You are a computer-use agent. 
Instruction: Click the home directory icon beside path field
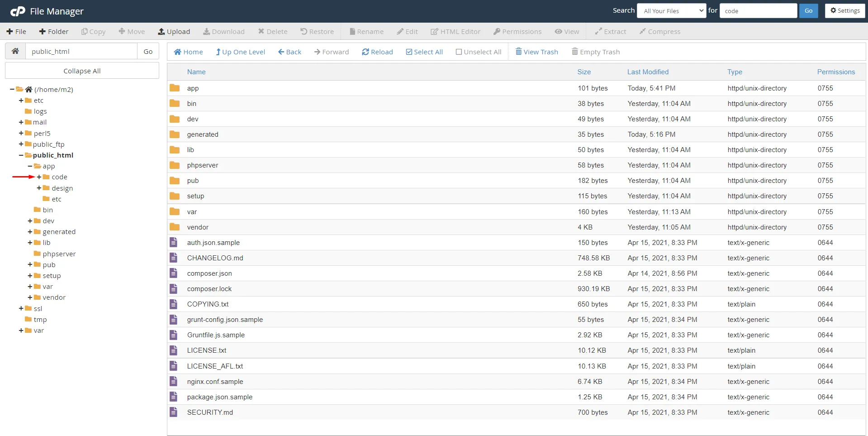[15, 51]
